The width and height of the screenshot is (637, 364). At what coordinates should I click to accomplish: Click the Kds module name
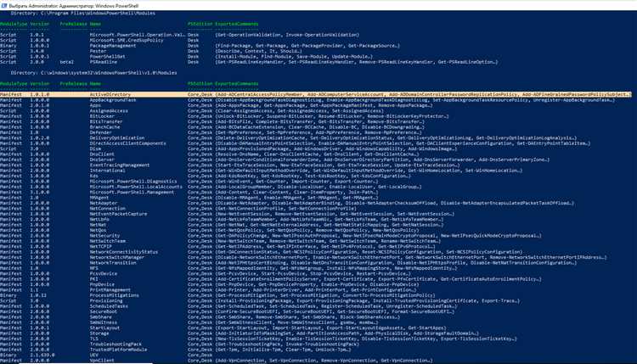pyautogui.click(x=93, y=176)
